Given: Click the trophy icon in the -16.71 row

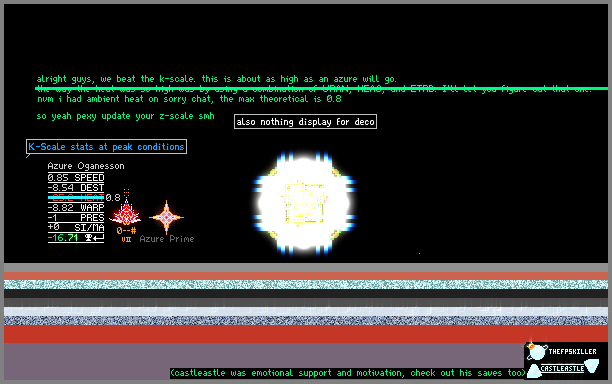Looking at the screenshot, I should (89, 237).
